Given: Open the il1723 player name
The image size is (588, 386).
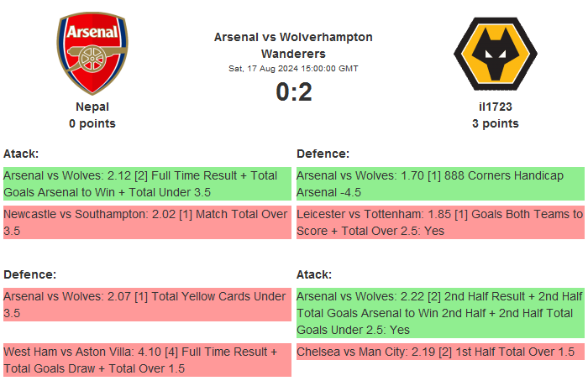Looking at the screenshot, I should click(x=495, y=107).
